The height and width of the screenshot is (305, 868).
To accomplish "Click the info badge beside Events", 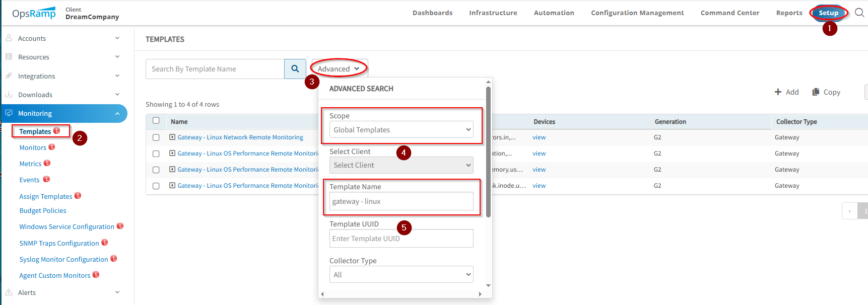I will point(46,179).
